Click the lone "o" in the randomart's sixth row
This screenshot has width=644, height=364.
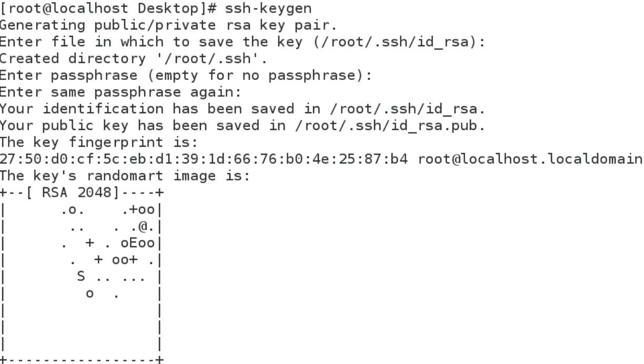tap(90, 295)
